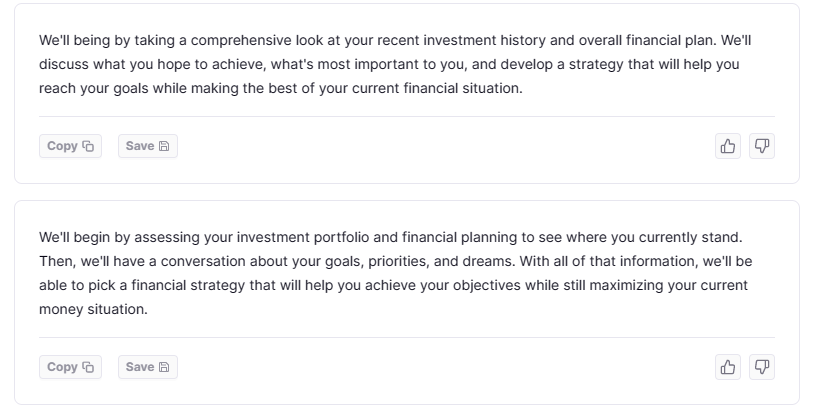Click the floppy disk icon in the first card's Save button
Image resolution: width=816 pixels, height=411 pixels.
[x=164, y=146]
